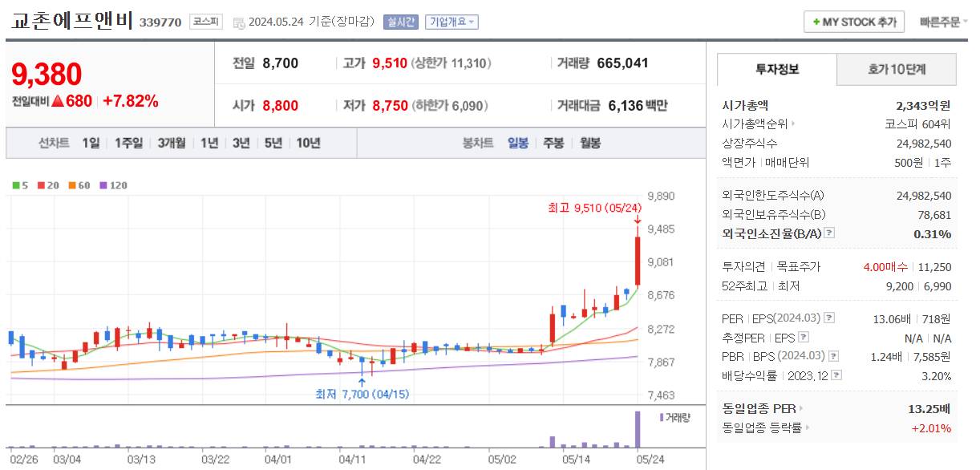The image size is (980, 470).
Task: Switch to the 호가 10단계 tab
Action: click(x=897, y=70)
